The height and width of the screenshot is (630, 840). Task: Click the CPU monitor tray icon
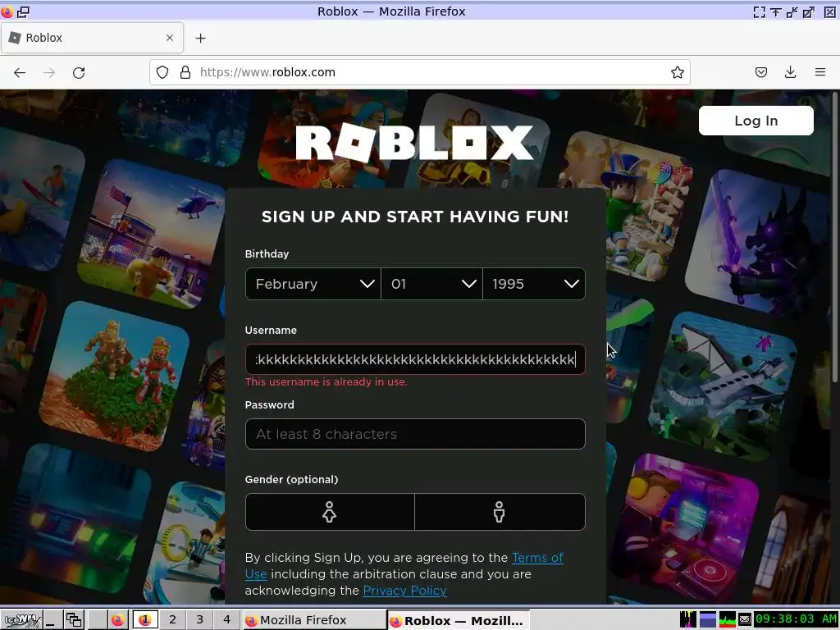[688, 620]
